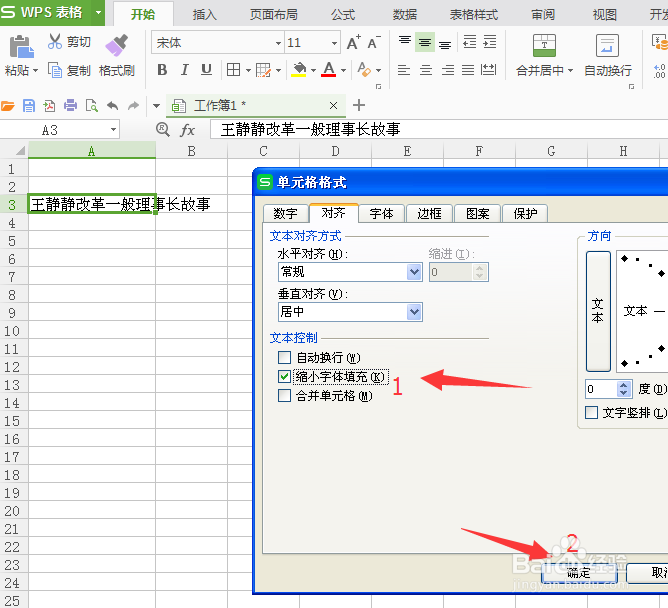The height and width of the screenshot is (608, 668).
Task: Redo the last action
Action: 133,105
